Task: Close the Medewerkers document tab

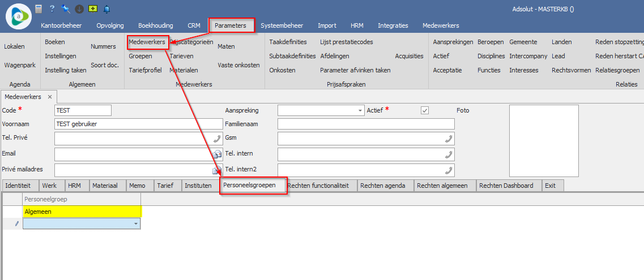Action: coord(50,97)
